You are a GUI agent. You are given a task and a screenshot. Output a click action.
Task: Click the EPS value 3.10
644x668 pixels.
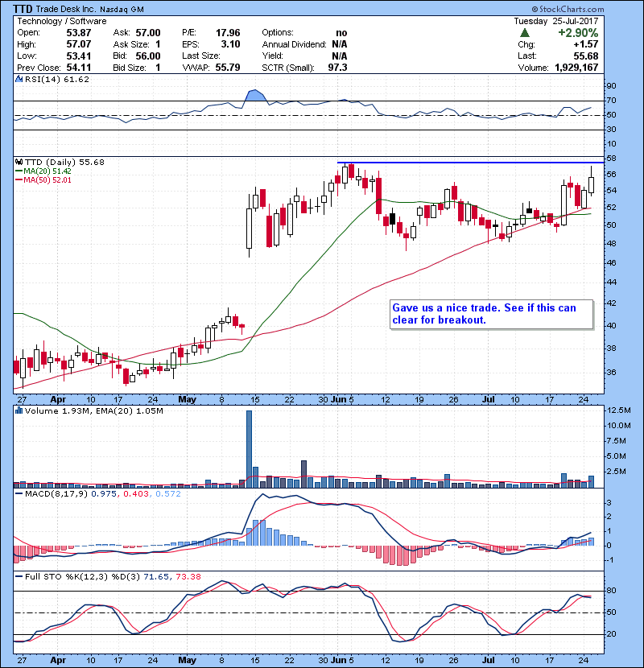pos(231,44)
